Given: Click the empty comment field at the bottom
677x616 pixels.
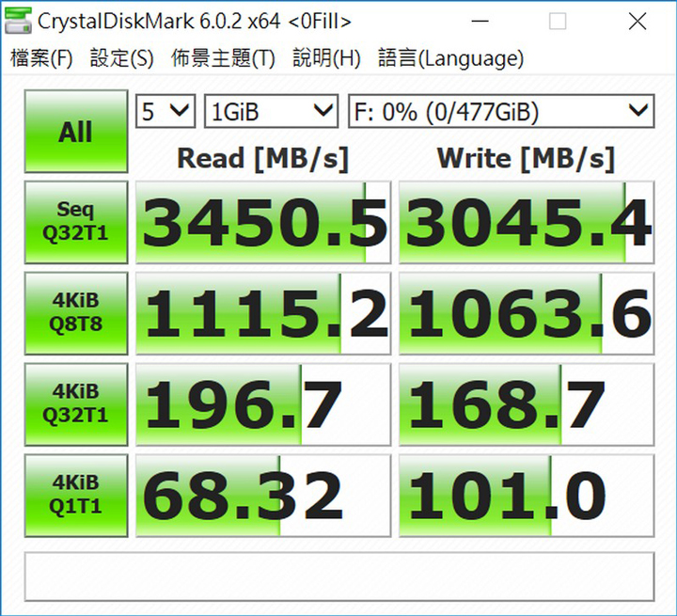Looking at the screenshot, I should click(339, 577).
